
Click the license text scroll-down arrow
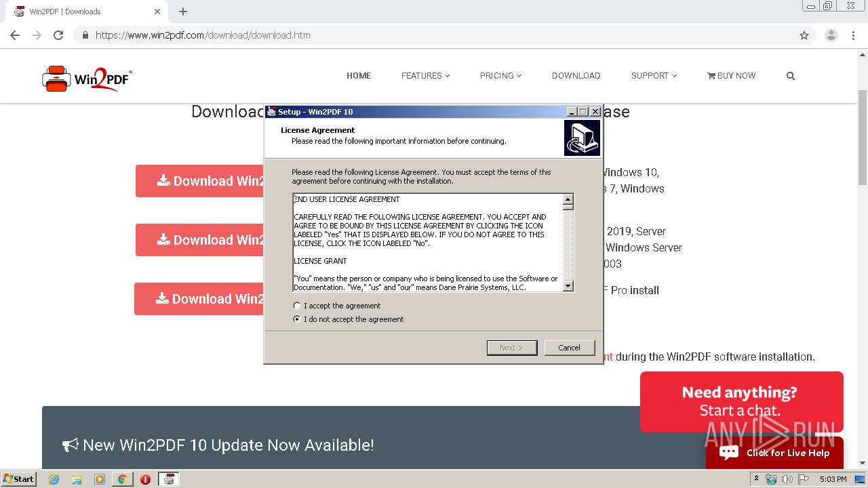(x=568, y=286)
